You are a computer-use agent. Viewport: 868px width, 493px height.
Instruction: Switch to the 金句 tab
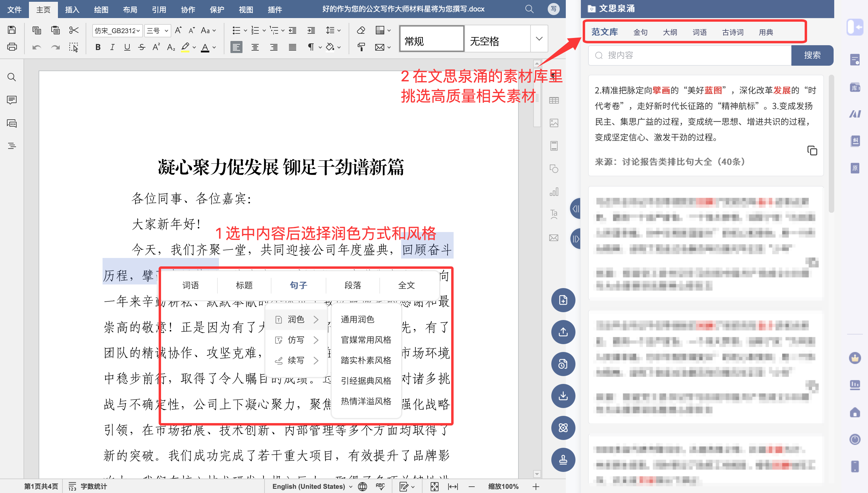tap(640, 32)
